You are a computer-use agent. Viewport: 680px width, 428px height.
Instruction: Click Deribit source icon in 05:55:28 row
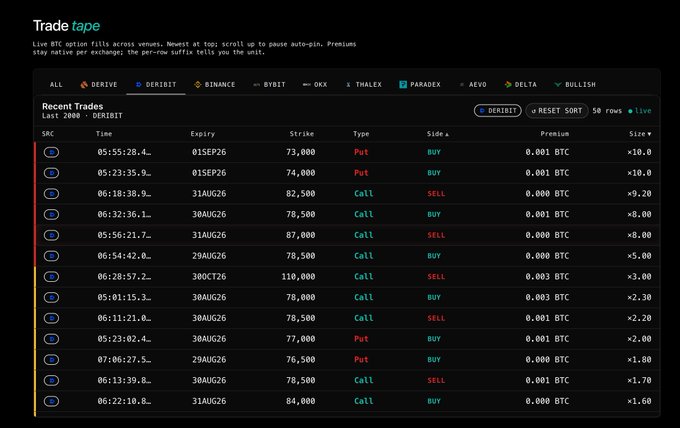51,152
